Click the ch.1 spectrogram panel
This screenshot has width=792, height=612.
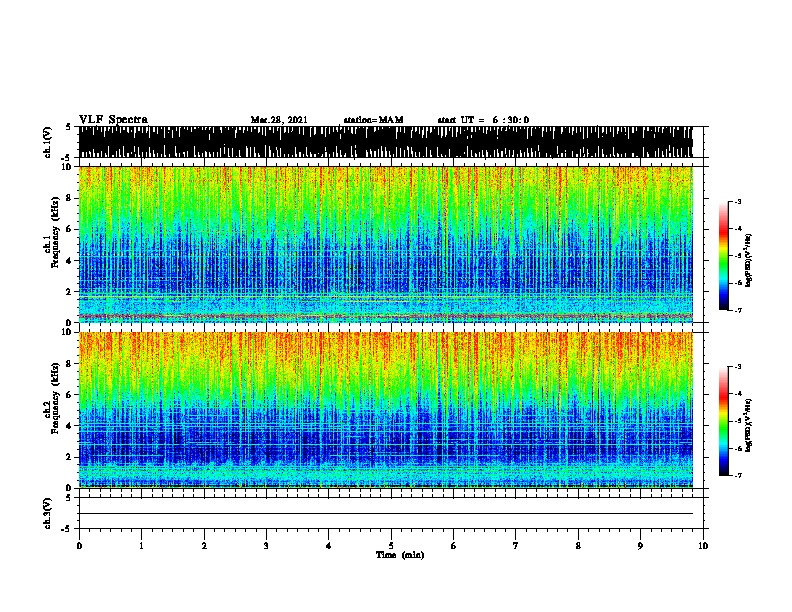coord(385,244)
